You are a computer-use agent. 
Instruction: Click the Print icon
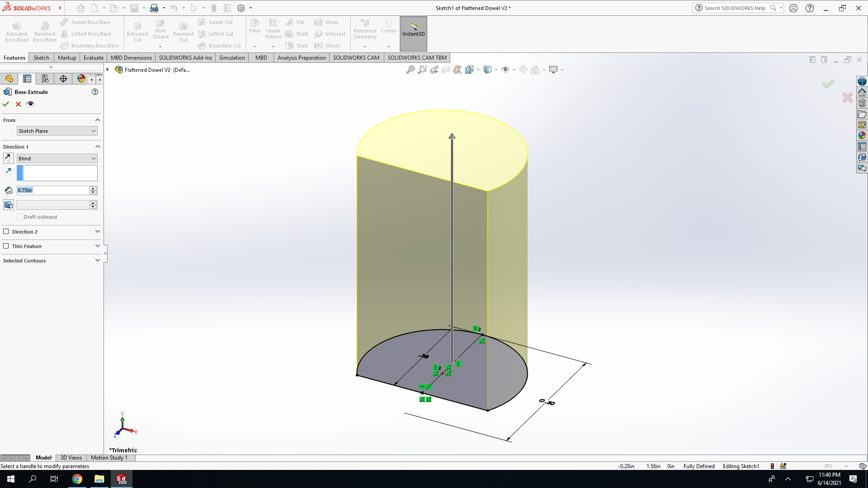point(154,8)
